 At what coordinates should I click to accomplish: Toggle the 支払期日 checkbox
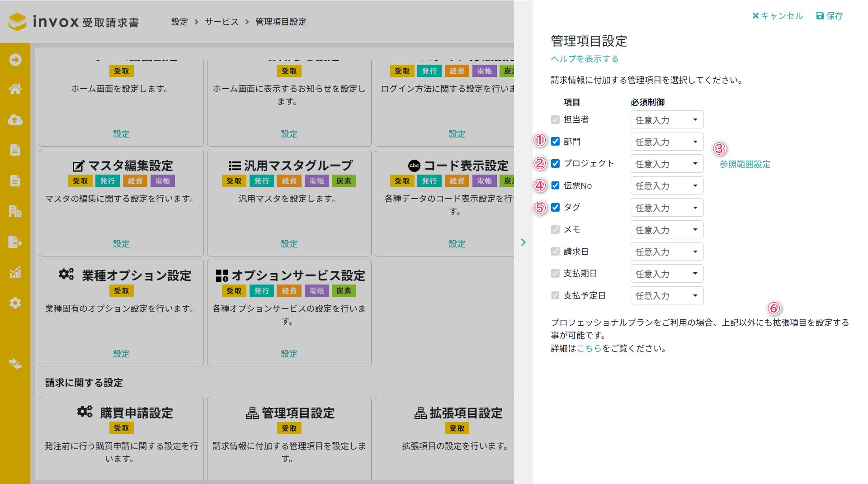(x=555, y=273)
